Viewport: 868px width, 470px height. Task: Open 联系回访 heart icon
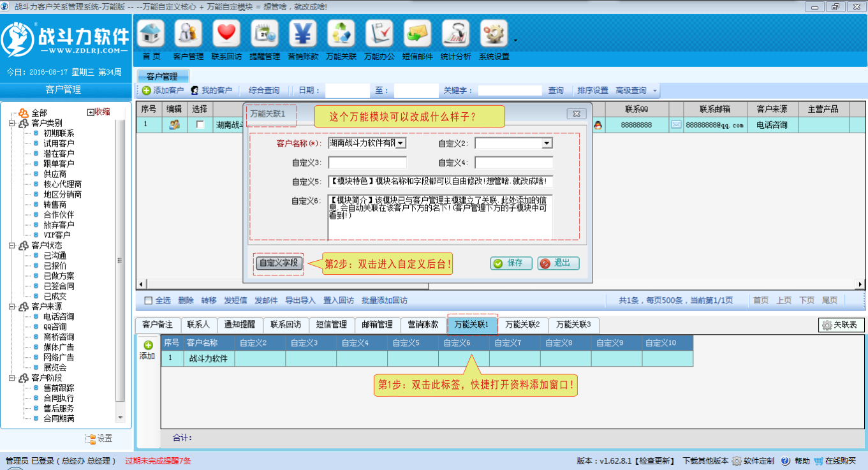[226, 34]
